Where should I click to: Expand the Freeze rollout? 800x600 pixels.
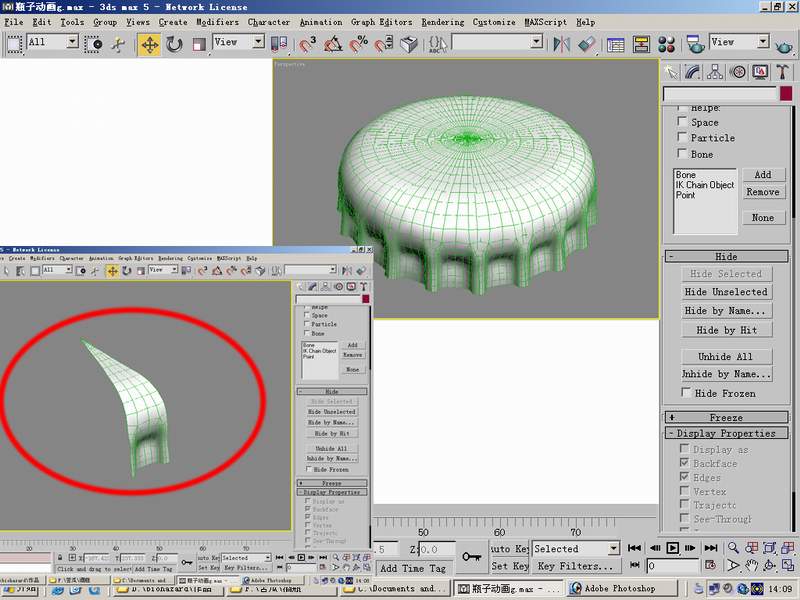[726, 417]
